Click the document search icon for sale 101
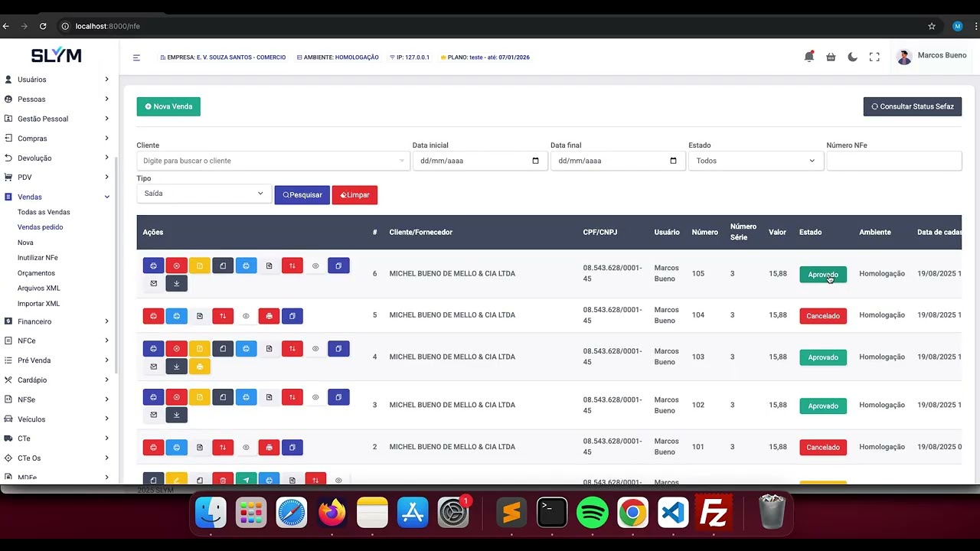The width and height of the screenshot is (980, 551). 199,447
